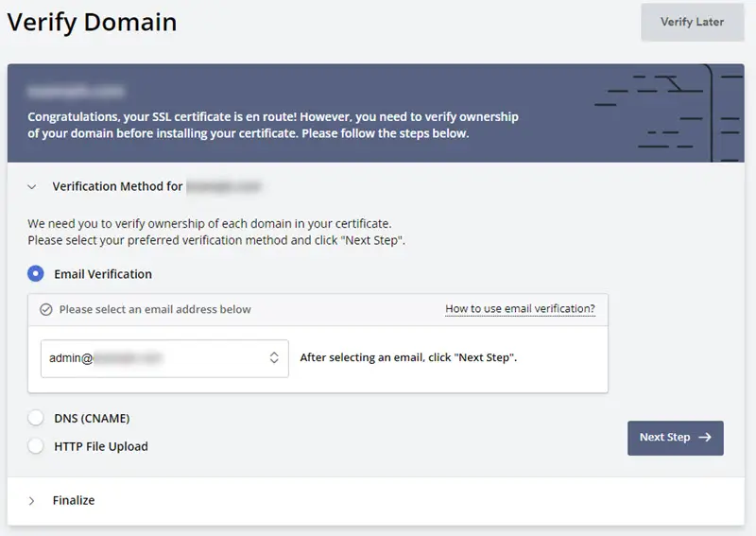This screenshot has width=756, height=536.
Task: Click the Finalize section title
Action: pos(74,500)
